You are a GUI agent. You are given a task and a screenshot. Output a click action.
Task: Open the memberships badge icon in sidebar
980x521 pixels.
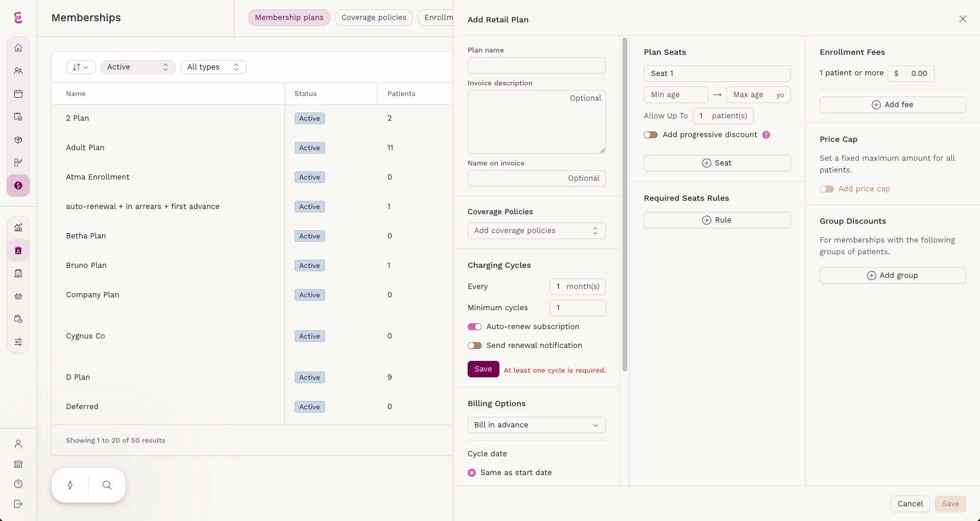coord(18,250)
